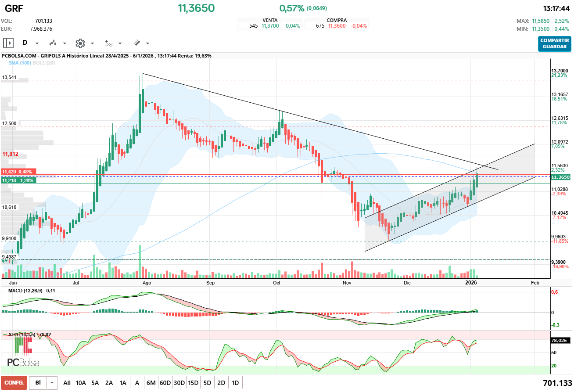The height and width of the screenshot is (392, 578).
Task: Click the 9,9100 level label
Action: tap(9, 238)
